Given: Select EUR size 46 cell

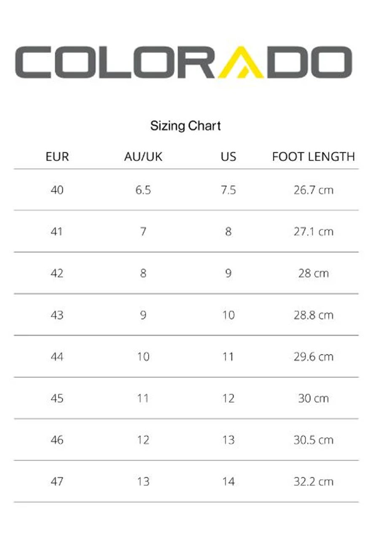Looking at the screenshot, I should (x=57, y=440).
